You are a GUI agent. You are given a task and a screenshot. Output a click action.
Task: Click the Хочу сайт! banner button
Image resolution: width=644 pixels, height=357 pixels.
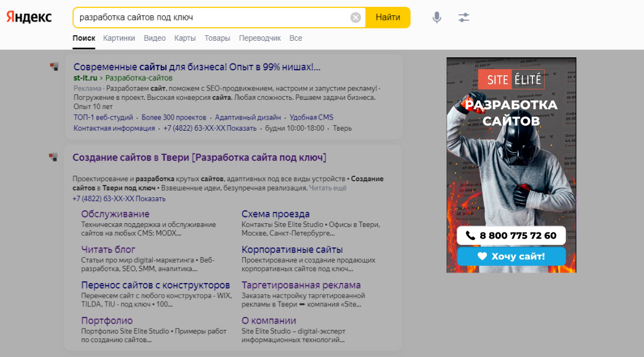(511, 256)
